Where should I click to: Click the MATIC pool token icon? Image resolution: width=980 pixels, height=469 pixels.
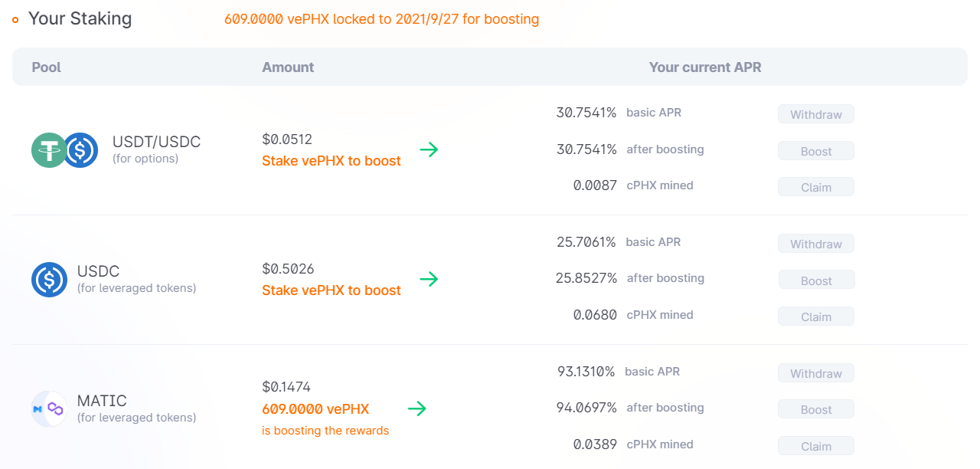click(50, 409)
